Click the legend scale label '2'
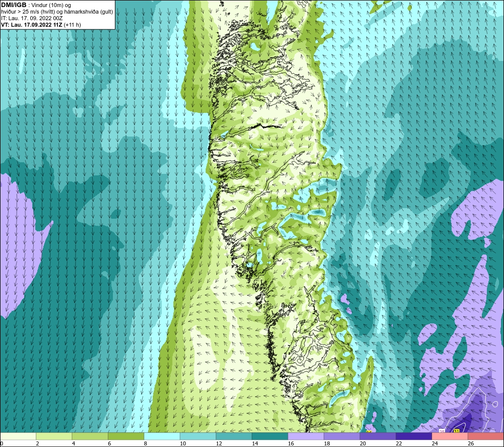 pos(38,443)
